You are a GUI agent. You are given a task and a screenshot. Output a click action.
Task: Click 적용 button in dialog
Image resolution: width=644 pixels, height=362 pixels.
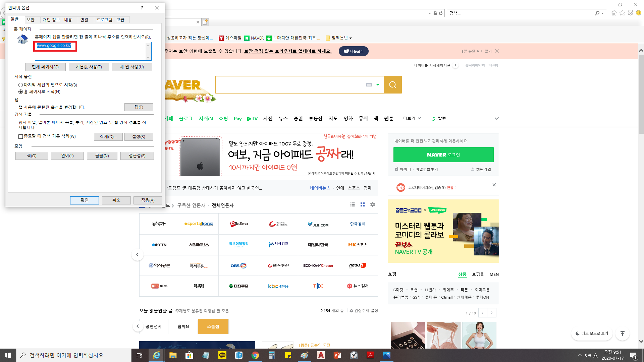coord(148,200)
